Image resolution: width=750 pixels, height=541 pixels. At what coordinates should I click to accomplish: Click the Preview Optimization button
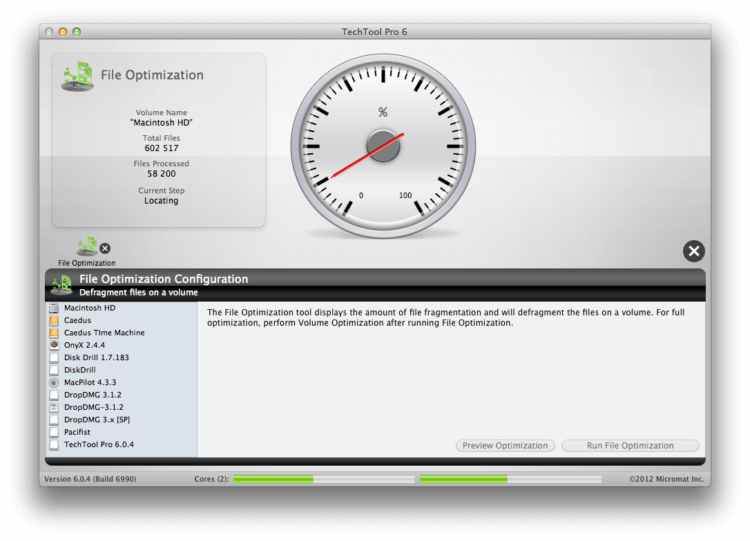click(505, 446)
